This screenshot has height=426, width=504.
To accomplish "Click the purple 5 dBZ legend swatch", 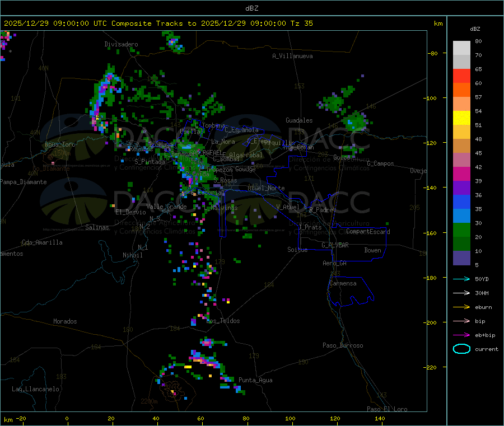I will point(461,258).
